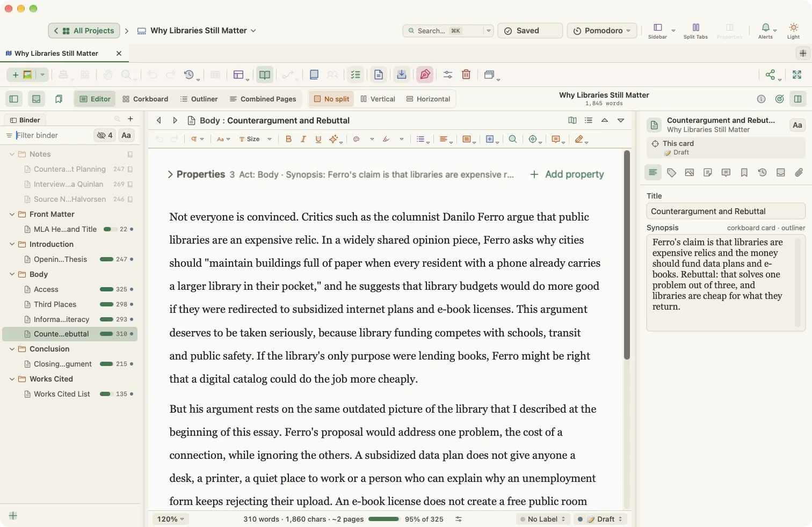Open the tags tab in inspector
This screenshot has height=527, width=812.
pos(671,172)
